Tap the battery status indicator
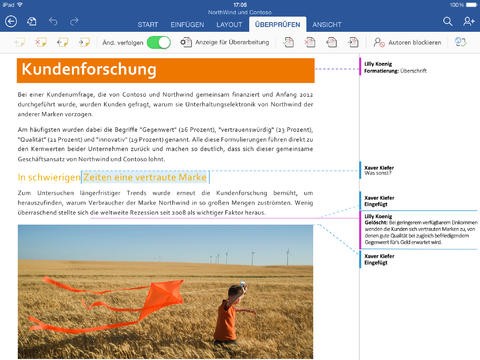This screenshot has height=360, width=480. tap(464, 5)
